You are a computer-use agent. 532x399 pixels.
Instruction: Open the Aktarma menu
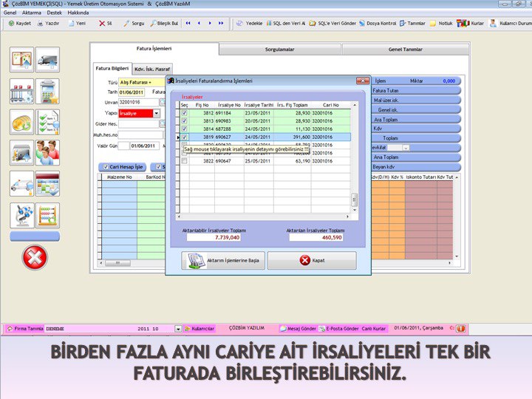[32, 13]
